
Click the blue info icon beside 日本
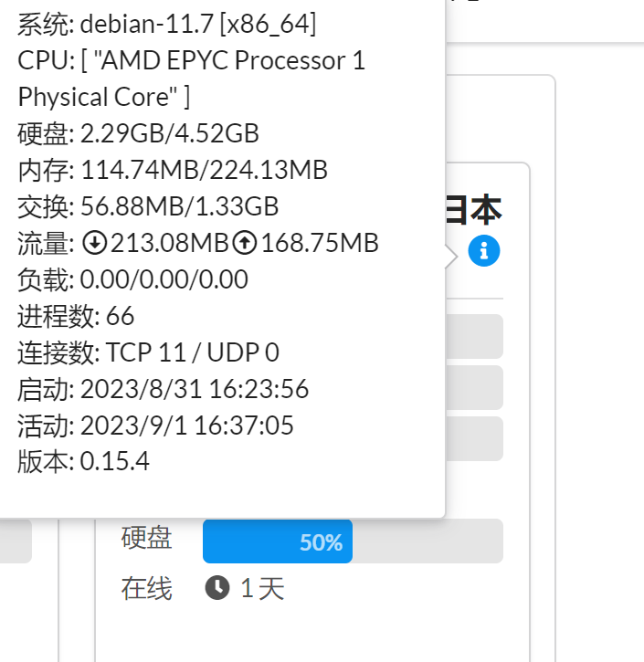[x=484, y=250]
